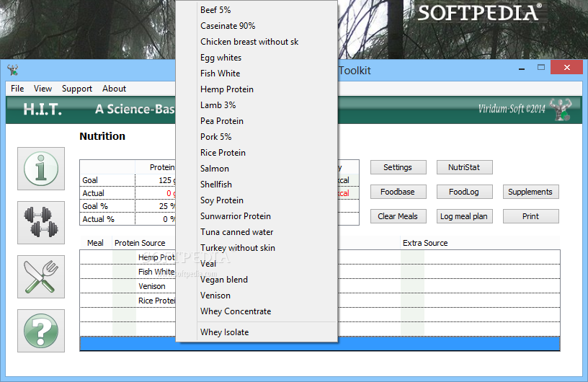Image resolution: width=588 pixels, height=382 pixels.
Task: Open the FoodLog
Action: 464,192
